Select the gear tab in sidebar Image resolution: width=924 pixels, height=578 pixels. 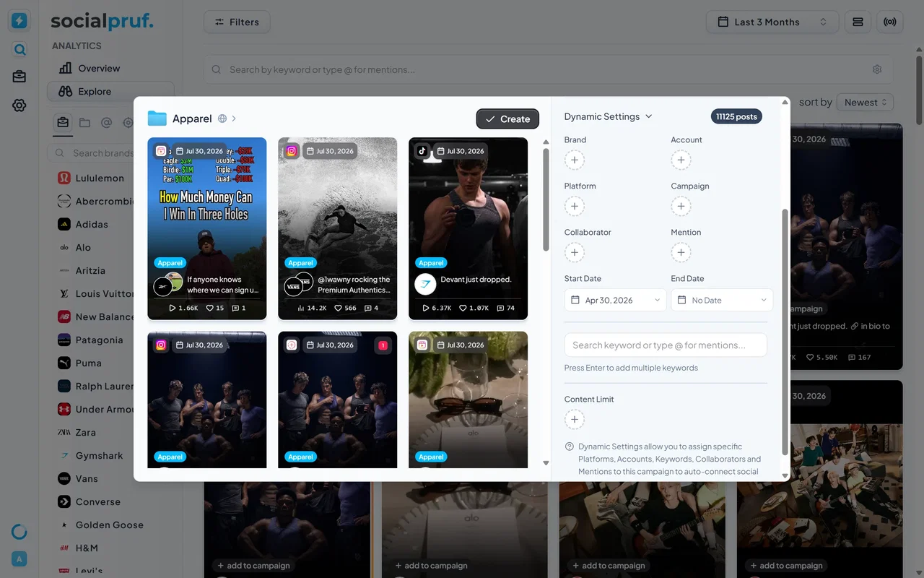(x=128, y=123)
